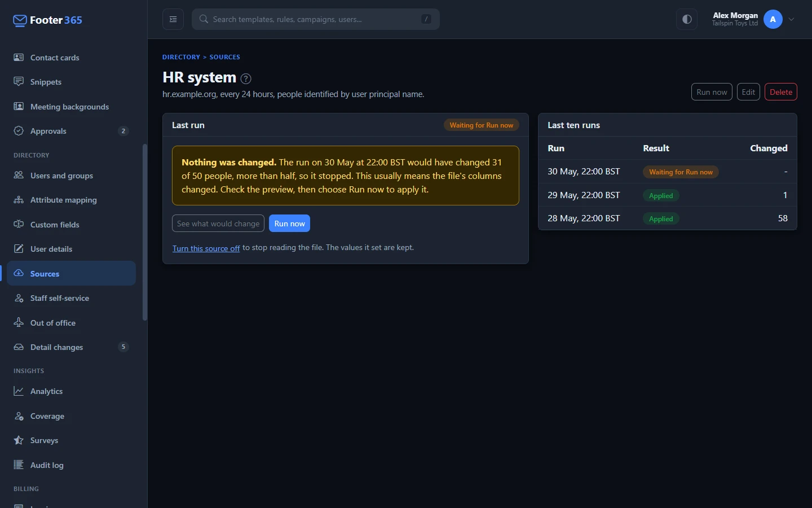Select the Sources sidebar item
The image size is (812, 508).
71,274
